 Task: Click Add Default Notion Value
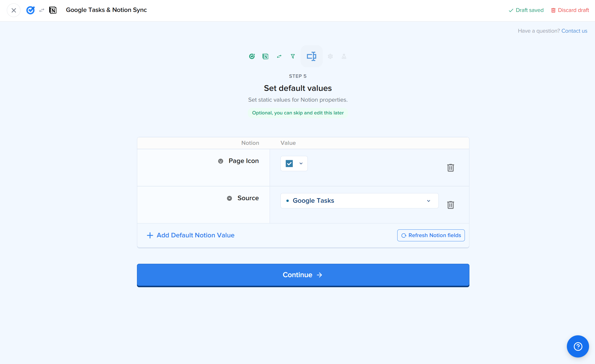click(190, 235)
